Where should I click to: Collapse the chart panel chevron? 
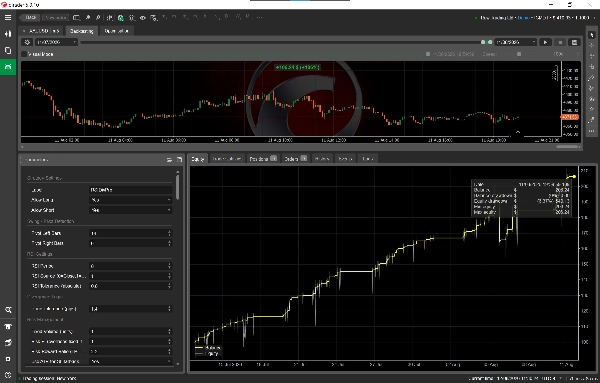[x=518, y=132]
